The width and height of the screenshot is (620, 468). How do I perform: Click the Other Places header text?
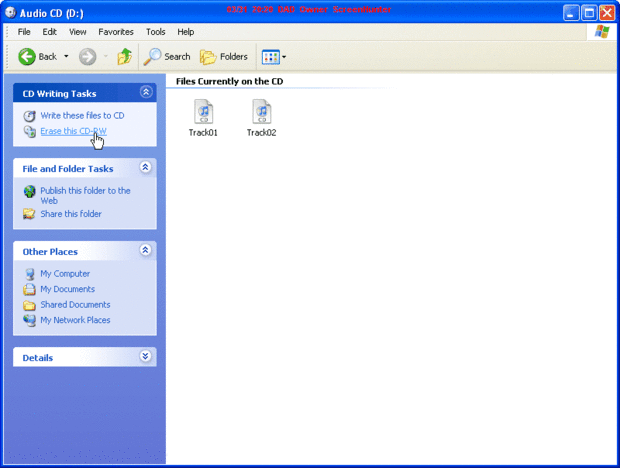tap(50, 252)
